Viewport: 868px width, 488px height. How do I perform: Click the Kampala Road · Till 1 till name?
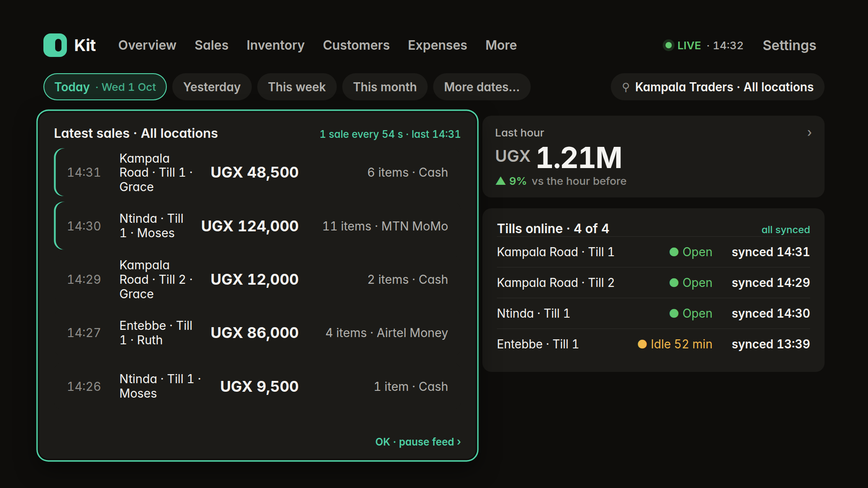click(556, 252)
